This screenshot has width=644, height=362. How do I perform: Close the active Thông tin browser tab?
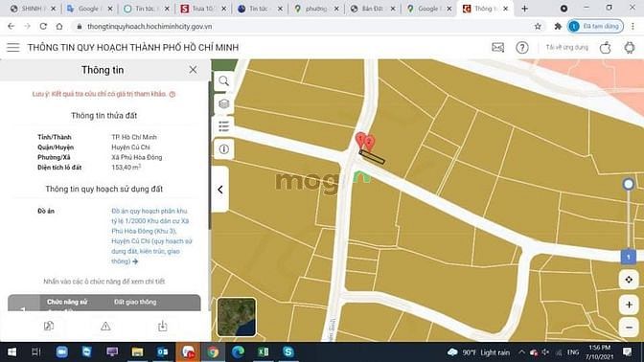[x=506, y=9]
